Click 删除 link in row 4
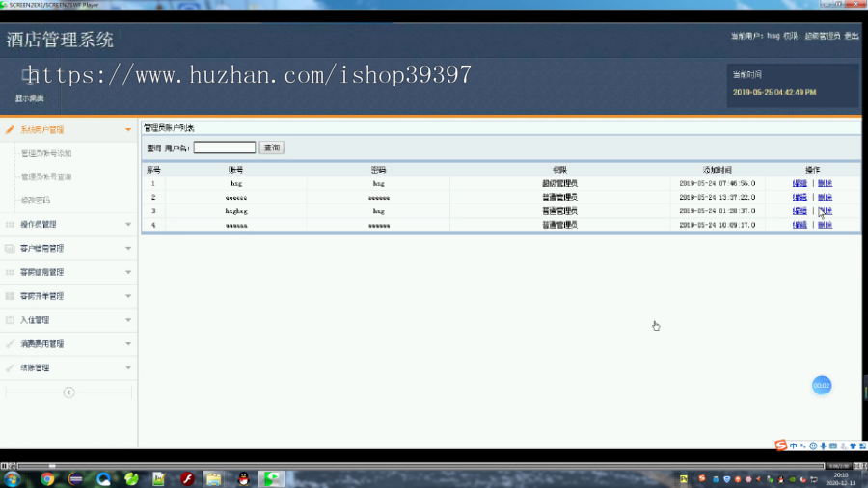The width and height of the screenshot is (868, 488). pyautogui.click(x=825, y=225)
